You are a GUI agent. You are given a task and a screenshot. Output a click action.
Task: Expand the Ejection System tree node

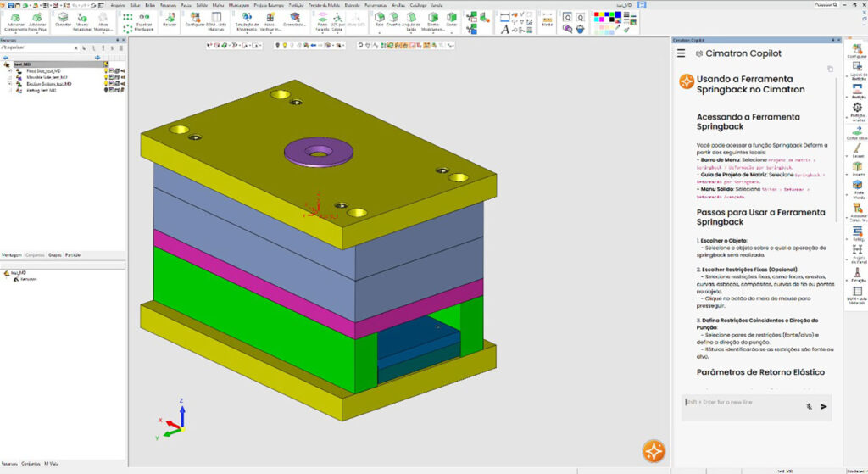point(10,84)
